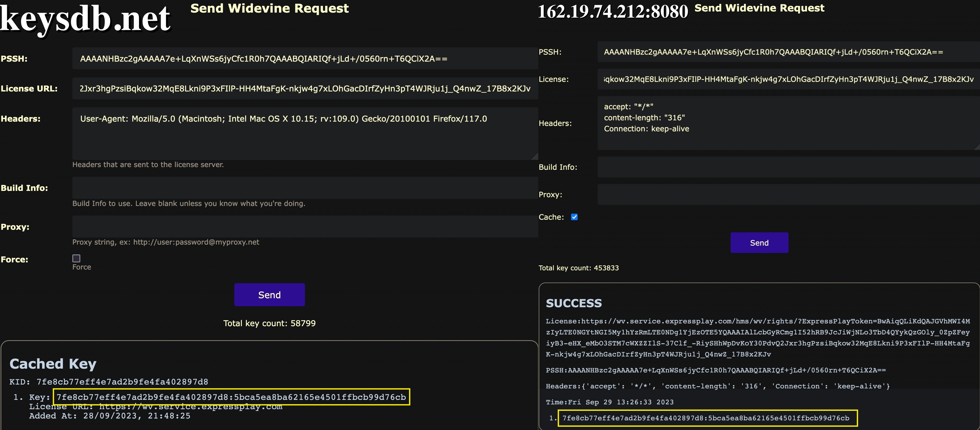Click the right Proxy input field
Image resolution: width=980 pixels, height=430 pixels.
pyautogui.click(x=788, y=194)
